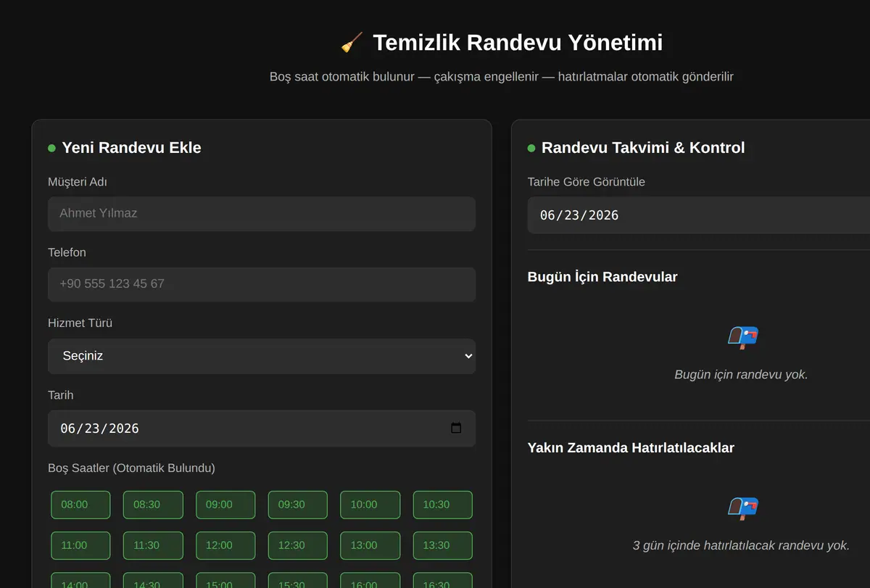Select the 08:30 time slot
Viewport: 870px width, 588px height.
click(153, 505)
